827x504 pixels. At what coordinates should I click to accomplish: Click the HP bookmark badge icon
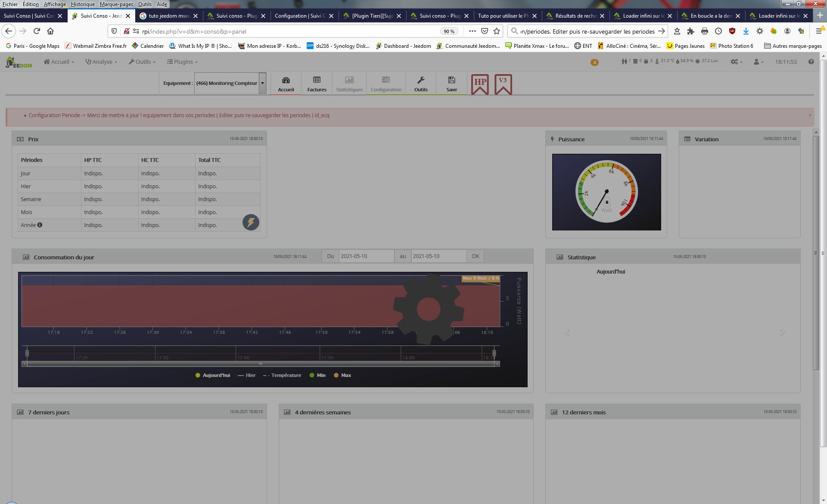point(480,84)
